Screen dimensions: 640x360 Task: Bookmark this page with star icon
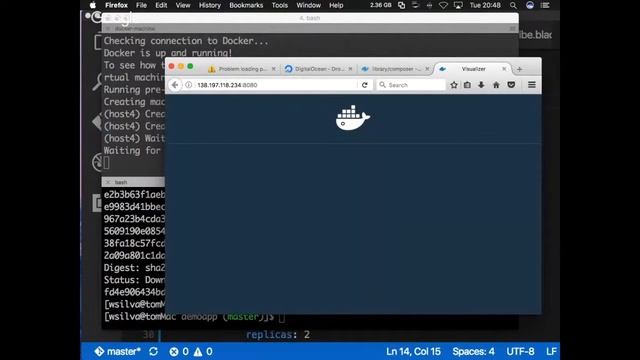pos(454,85)
